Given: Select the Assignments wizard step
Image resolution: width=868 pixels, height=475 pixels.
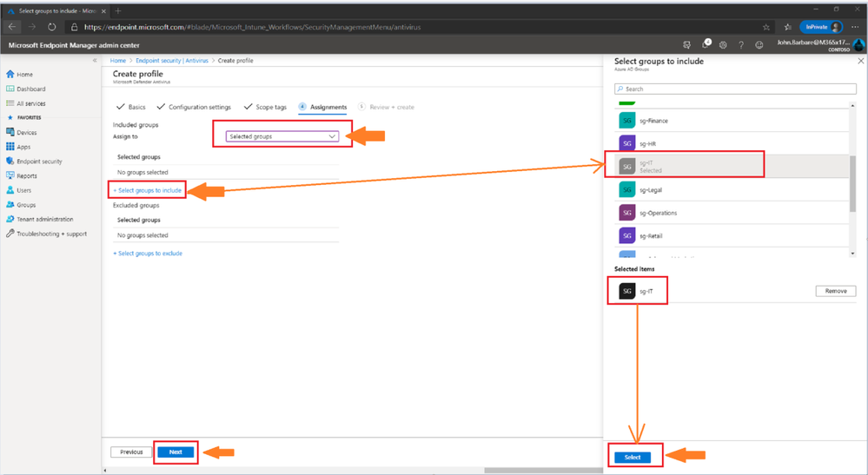Looking at the screenshot, I should 322,107.
